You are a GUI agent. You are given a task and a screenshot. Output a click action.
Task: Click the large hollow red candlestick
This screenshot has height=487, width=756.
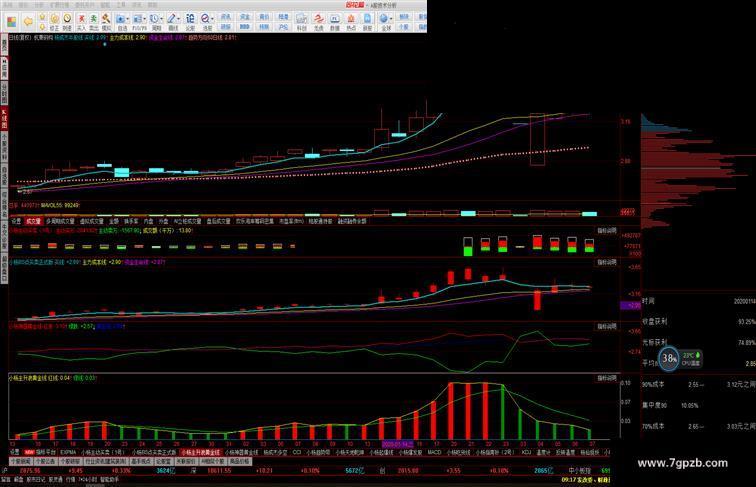pyautogui.click(x=537, y=140)
